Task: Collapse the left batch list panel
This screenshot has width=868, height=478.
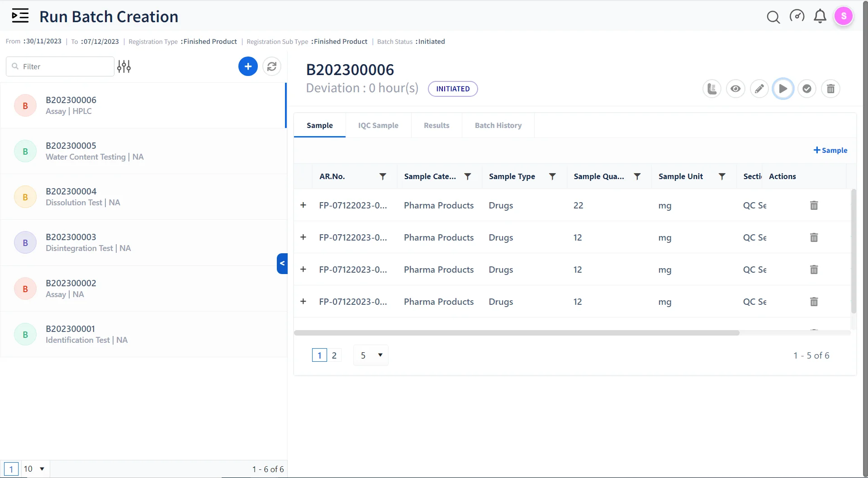Action: (x=282, y=263)
